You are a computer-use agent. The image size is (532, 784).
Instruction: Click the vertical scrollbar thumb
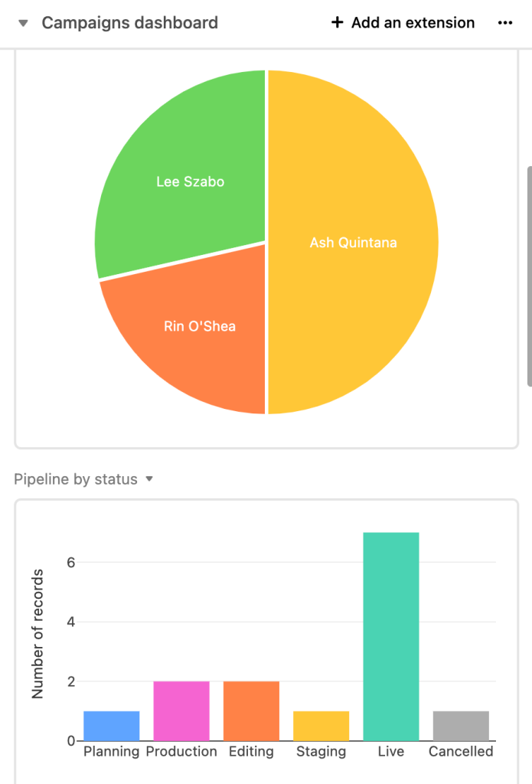point(529,276)
